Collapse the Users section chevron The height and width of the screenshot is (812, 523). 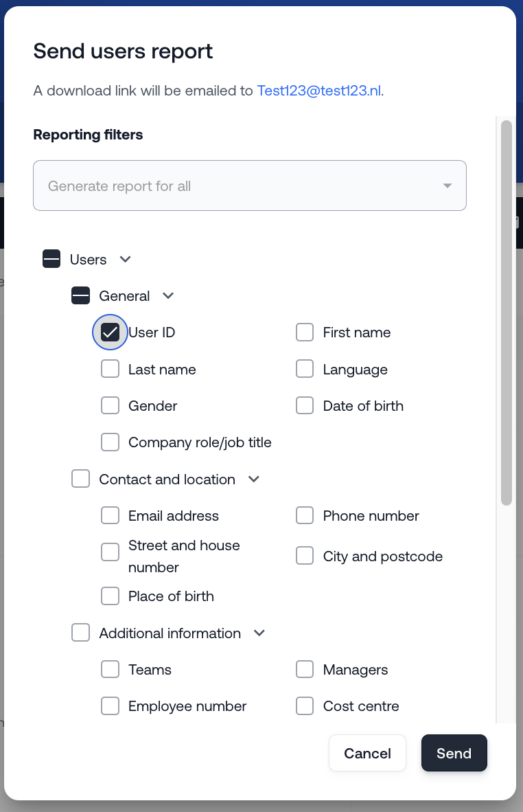pos(125,260)
